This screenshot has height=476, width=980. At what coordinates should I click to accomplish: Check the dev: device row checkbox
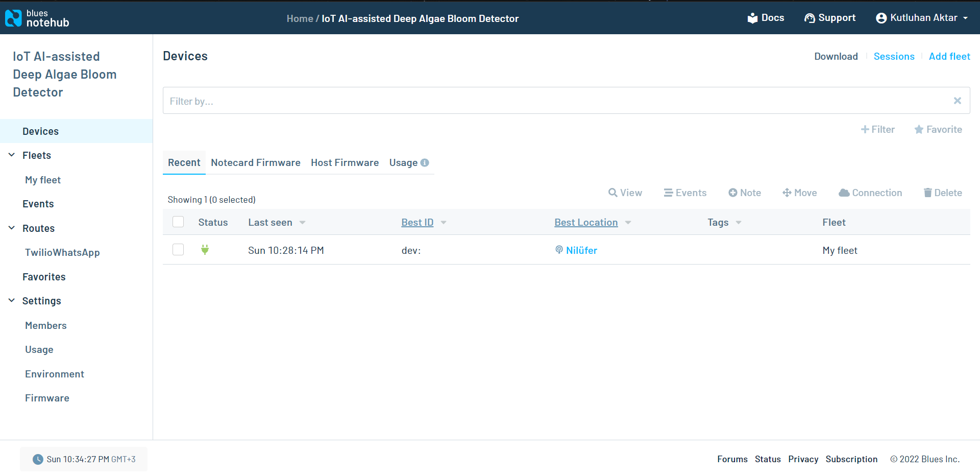point(178,249)
